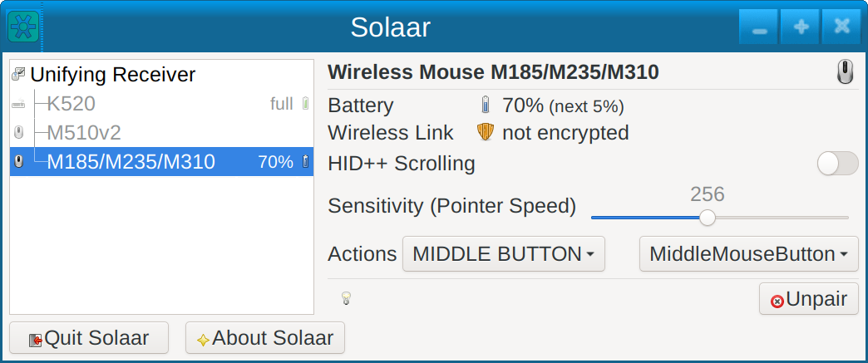Click the battery icon next to 70%
Image resolution: width=868 pixels, height=363 pixels.
point(486,105)
